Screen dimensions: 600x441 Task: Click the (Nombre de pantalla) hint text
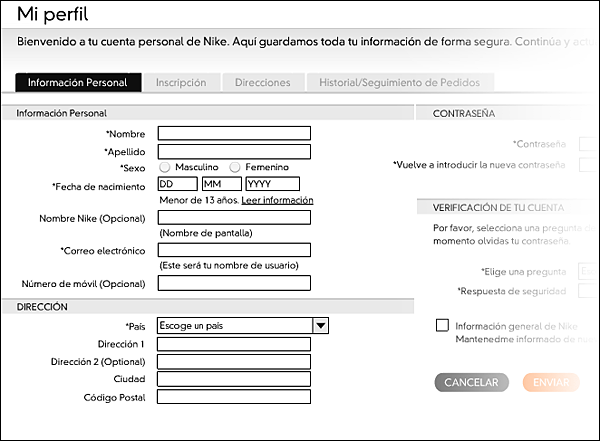pos(206,233)
